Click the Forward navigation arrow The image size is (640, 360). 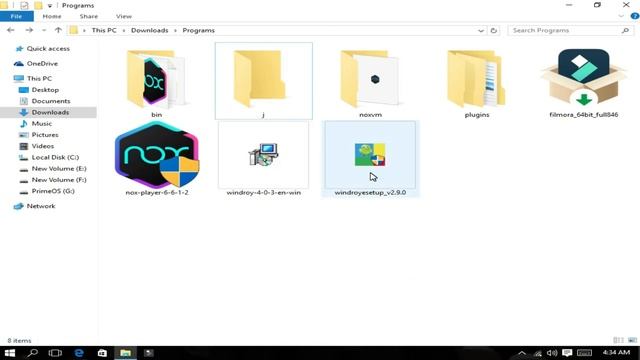click(x=29, y=30)
